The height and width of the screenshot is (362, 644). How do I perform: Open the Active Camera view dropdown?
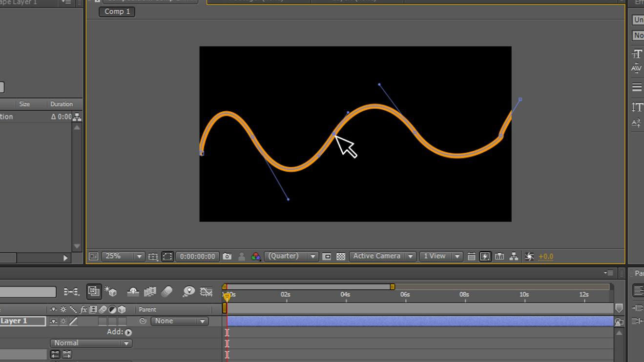pos(382,257)
